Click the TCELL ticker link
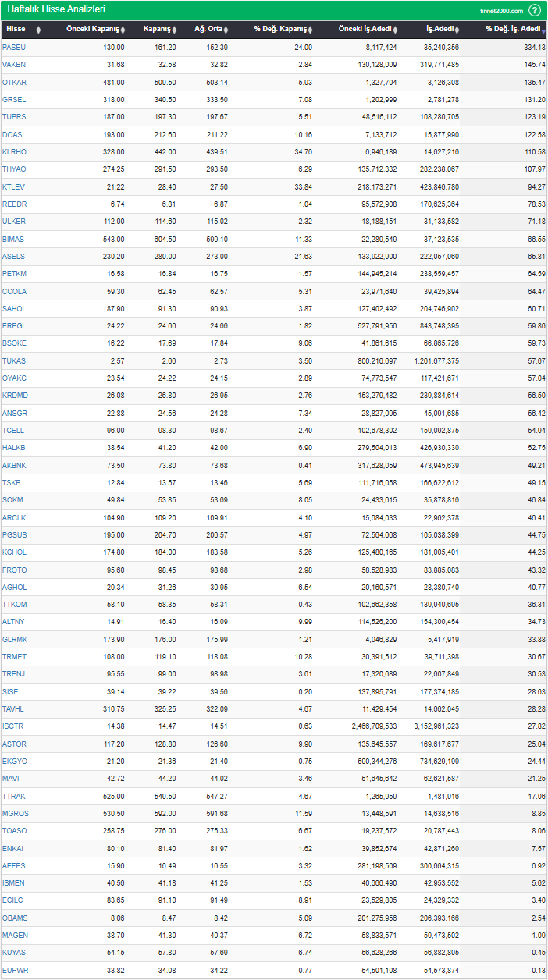 (x=13, y=431)
